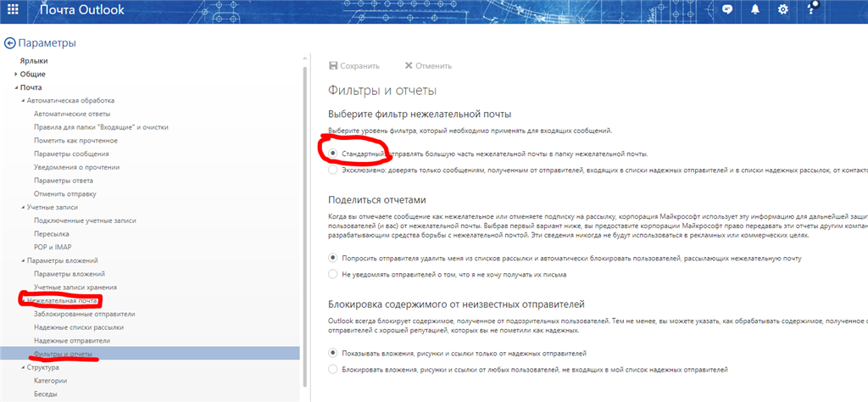The width and height of the screenshot is (868, 402).
Task: Click the Отменить X icon
Action: pos(409,66)
